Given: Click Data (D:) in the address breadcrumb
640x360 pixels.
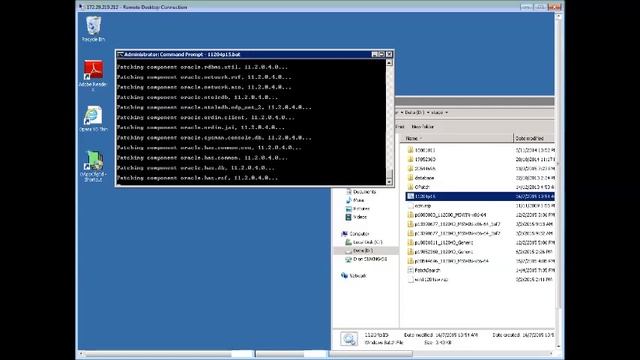Looking at the screenshot, I should [414, 112].
